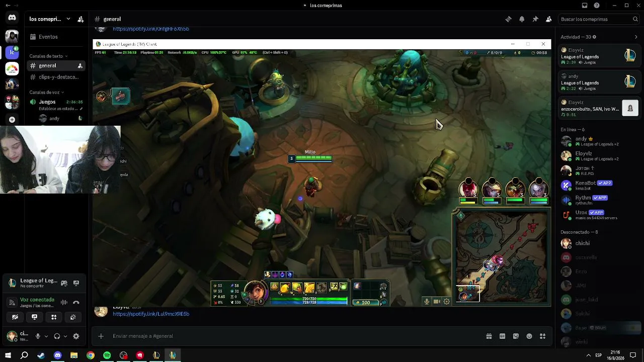The width and height of the screenshot is (644, 362).
Task: Expand the Actividad section arrow
Action: 636,37
